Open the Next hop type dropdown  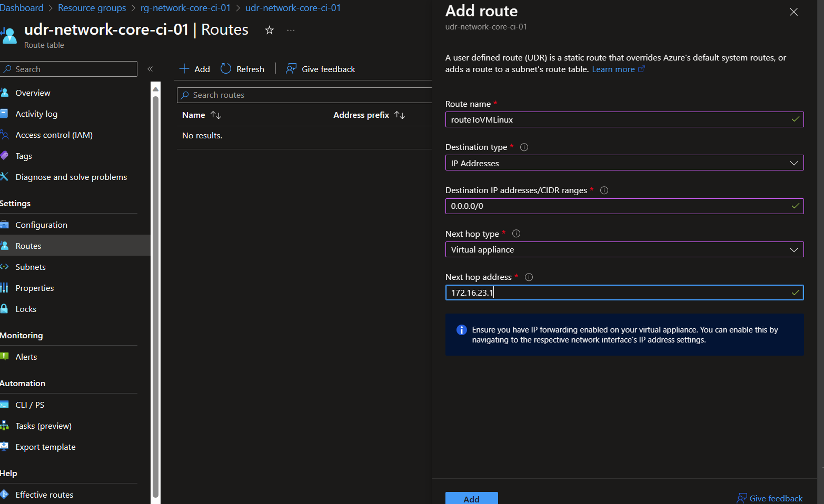coord(624,249)
